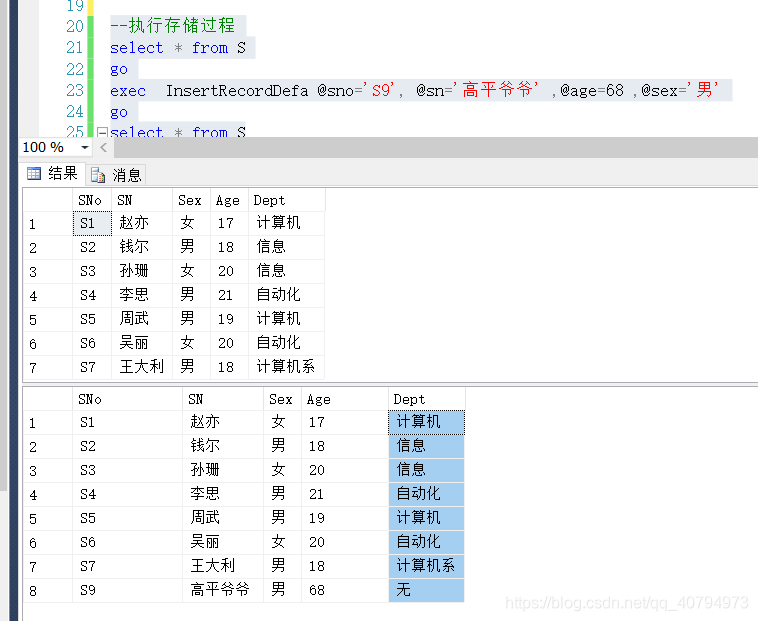Click the SNo column header in first grid
This screenshot has height=621, width=758.
(x=92, y=200)
